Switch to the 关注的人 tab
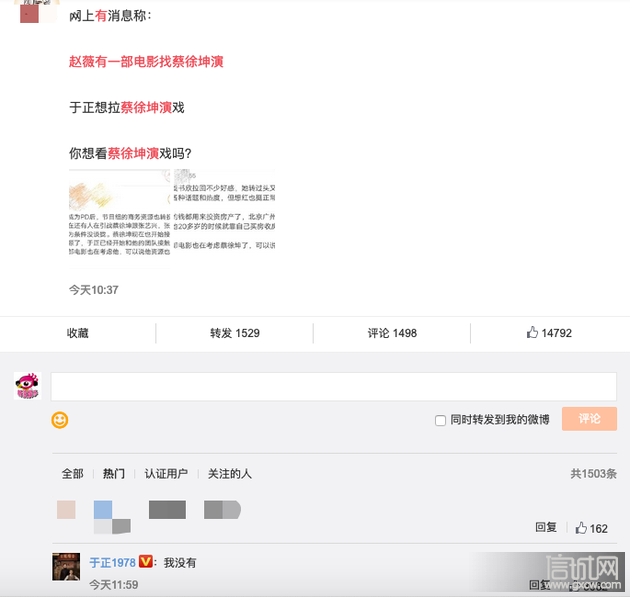Viewport: 630px width, 597px height. 229,474
